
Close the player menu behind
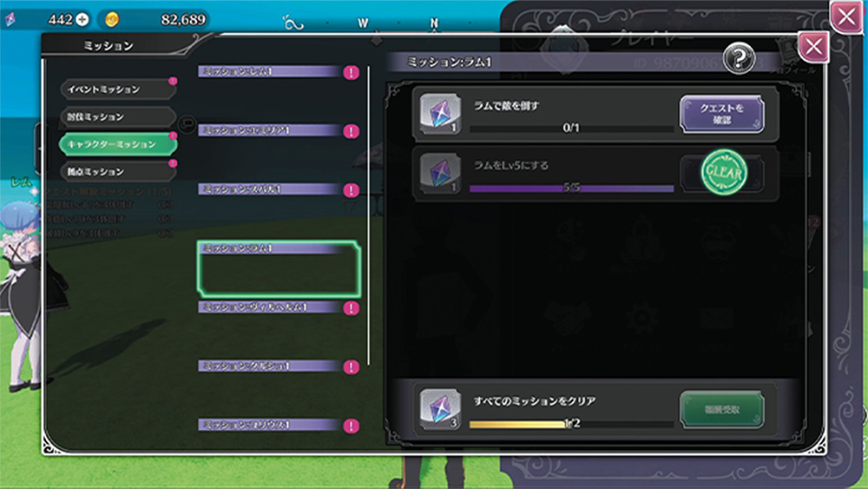pos(846,16)
